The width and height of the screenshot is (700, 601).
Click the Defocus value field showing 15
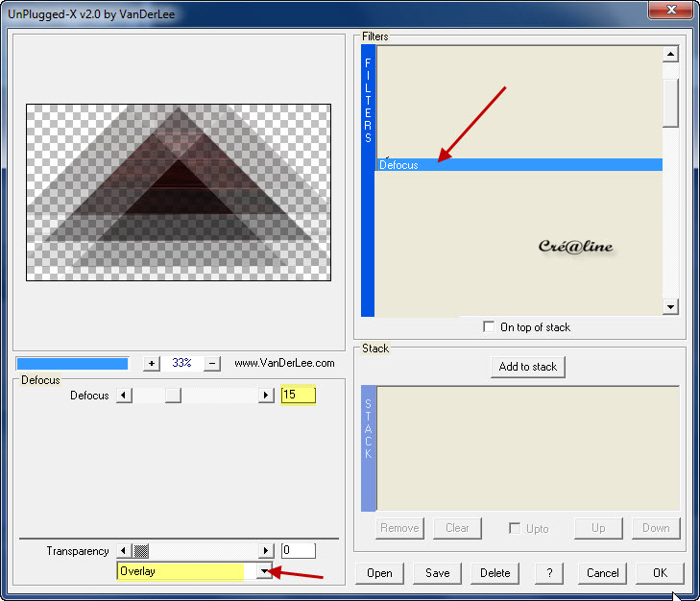coord(298,396)
